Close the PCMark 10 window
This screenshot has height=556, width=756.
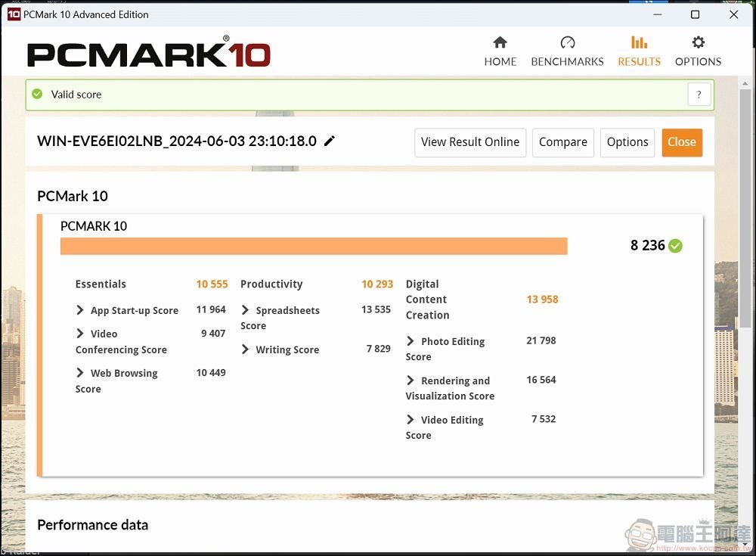pos(733,14)
